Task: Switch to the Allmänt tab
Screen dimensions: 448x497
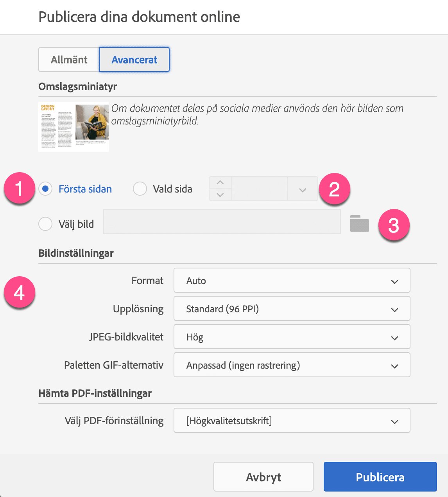Action: click(x=69, y=60)
